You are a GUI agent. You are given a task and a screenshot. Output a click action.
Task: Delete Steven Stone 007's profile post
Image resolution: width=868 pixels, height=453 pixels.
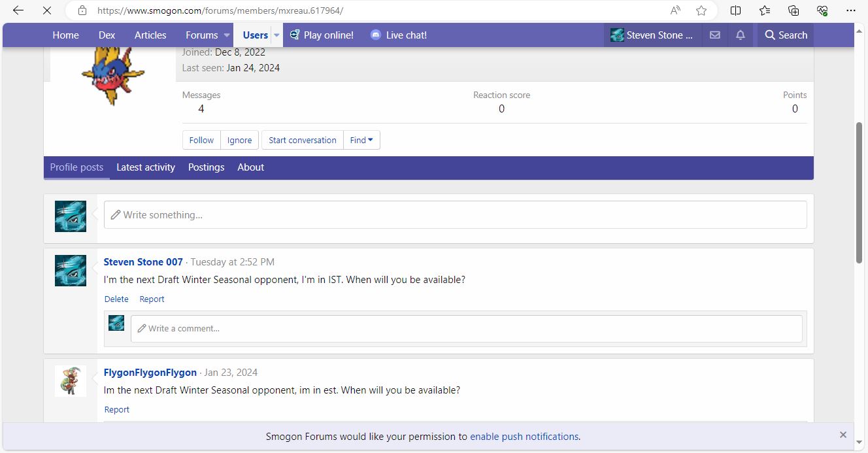click(x=116, y=299)
